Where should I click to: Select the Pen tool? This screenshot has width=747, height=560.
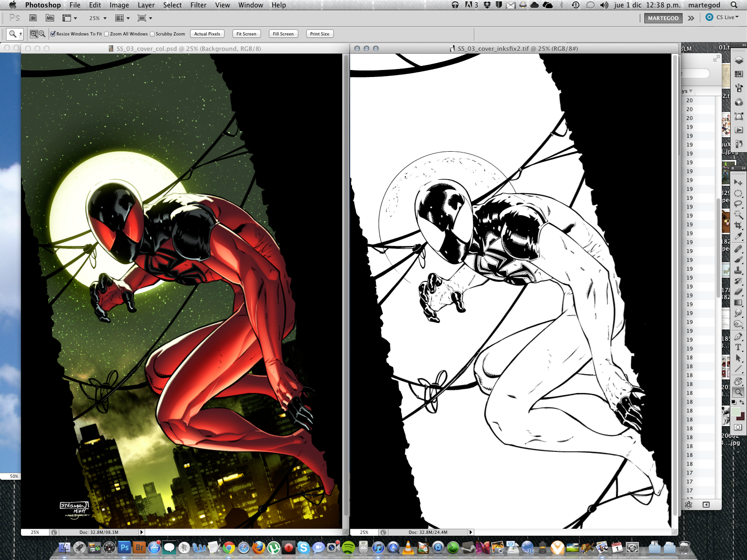pos(738,336)
